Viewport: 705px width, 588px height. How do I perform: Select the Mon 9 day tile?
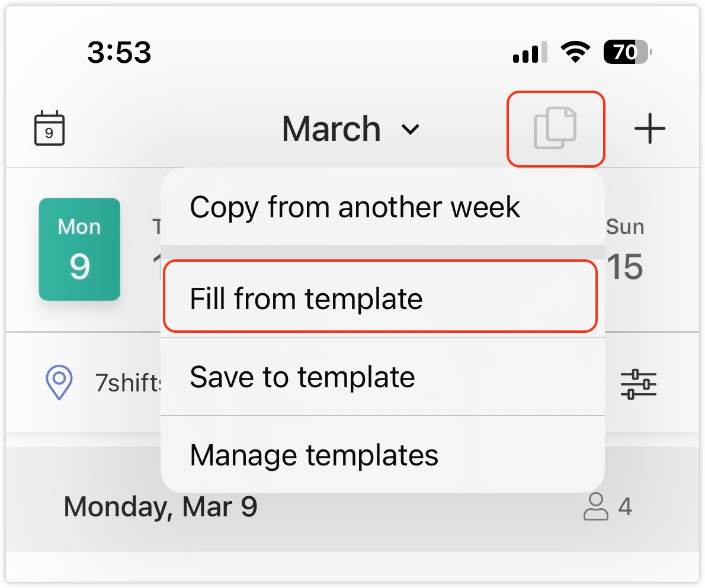(x=79, y=249)
